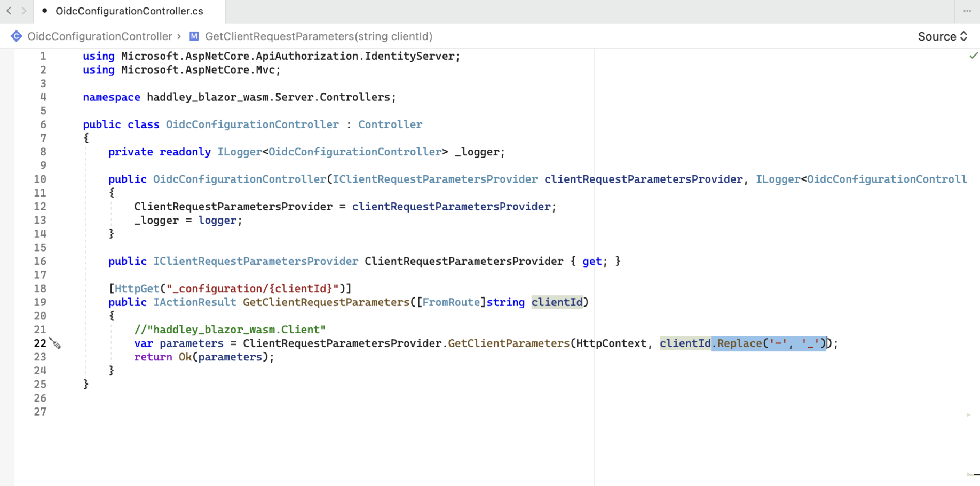Click the //"haddley_blazor_wasm.Client" comment
The height and width of the screenshot is (486, 980).
230,330
